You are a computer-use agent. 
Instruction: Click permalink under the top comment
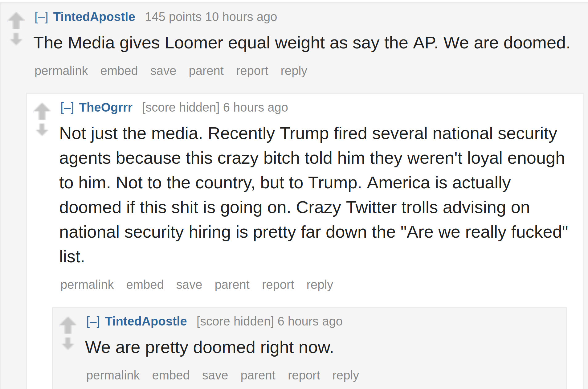tap(61, 71)
